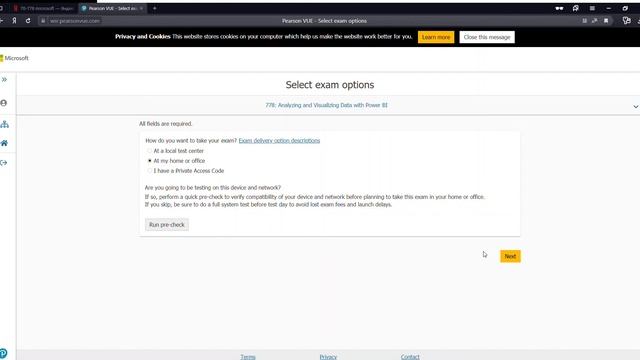Viewport: 640px width, 360px height.
Task: Click the Run pre-check button
Action: pos(167,225)
